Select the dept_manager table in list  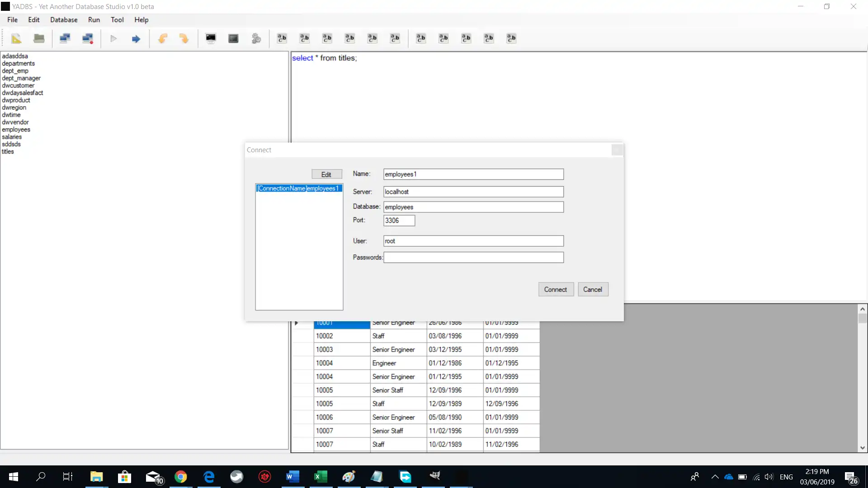pos(21,78)
